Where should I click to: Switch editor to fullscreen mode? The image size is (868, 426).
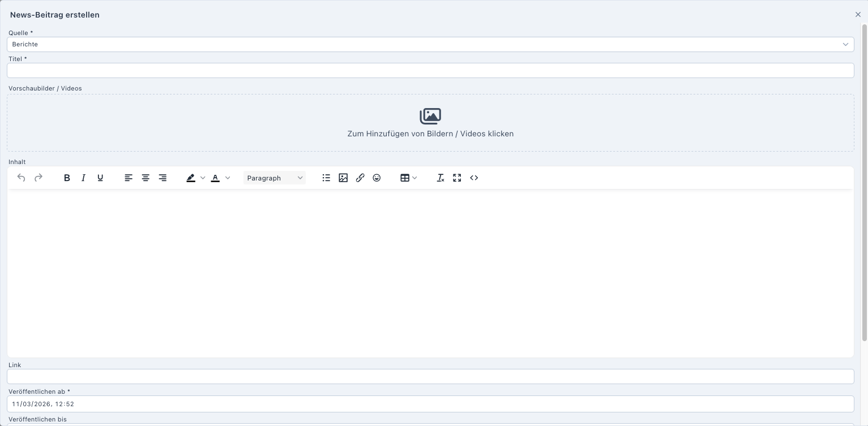click(x=457, y=178)
